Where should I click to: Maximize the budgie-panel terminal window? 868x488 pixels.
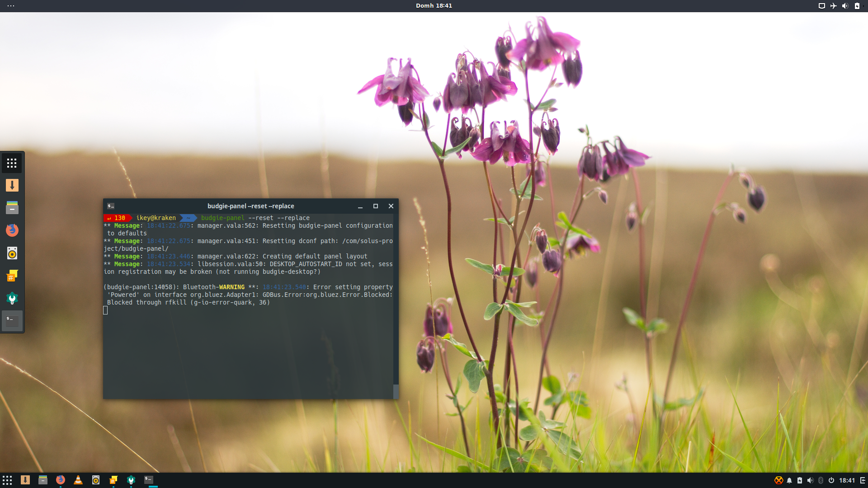tap(375, 206)
